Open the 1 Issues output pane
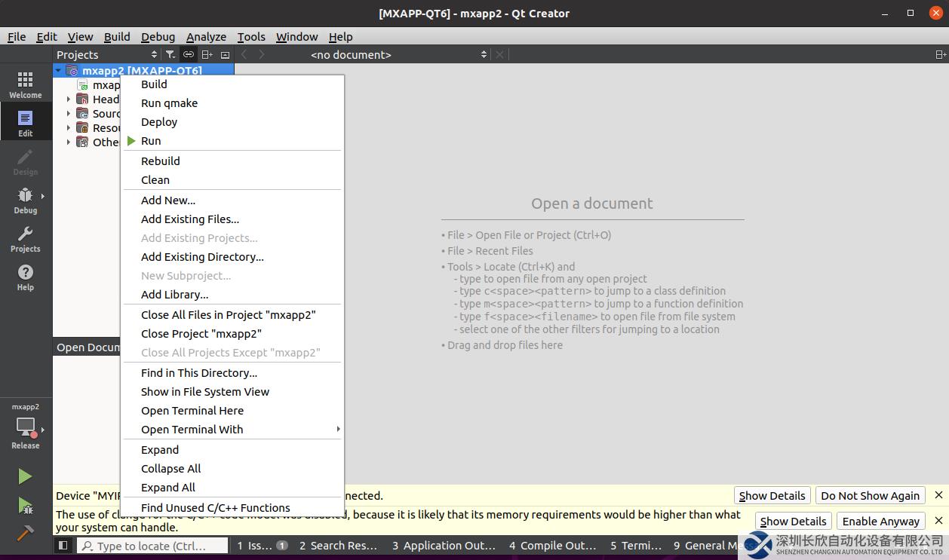Image resolution: width=949 pixels, height=560 pixels. [x=262, y=545]
